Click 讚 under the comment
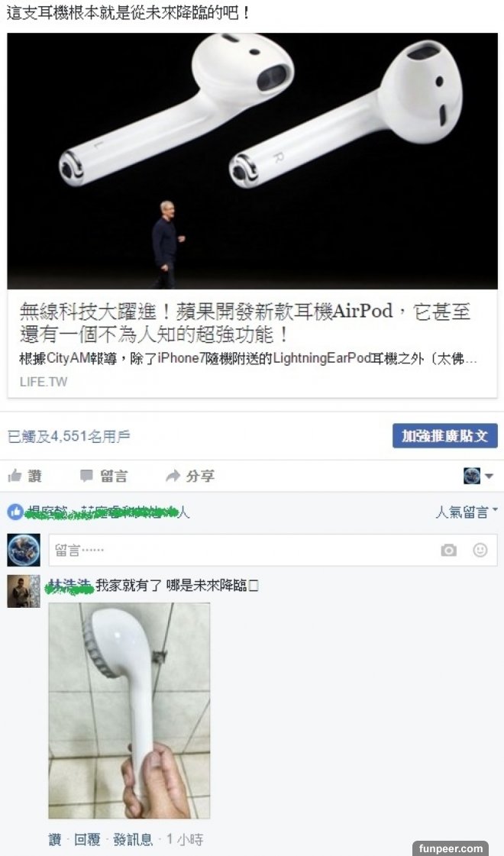The width and height of the screenshot is (504, 856). [x=55, y=839]
